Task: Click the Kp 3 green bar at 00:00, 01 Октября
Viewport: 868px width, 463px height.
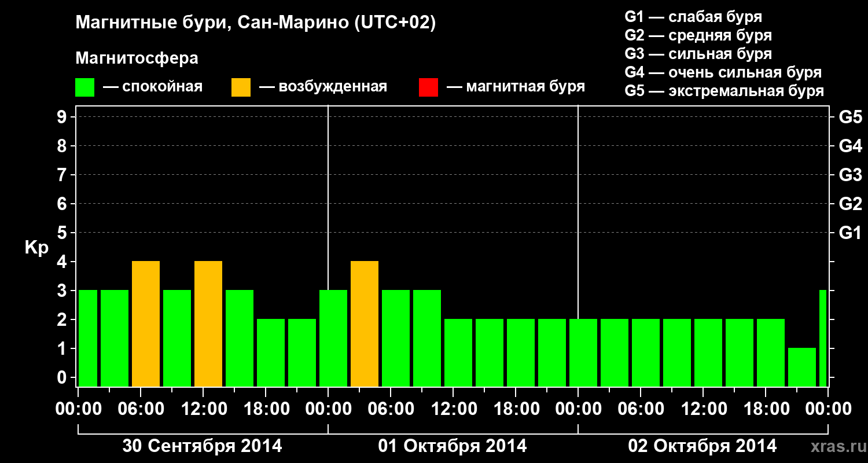Action: 333,339
